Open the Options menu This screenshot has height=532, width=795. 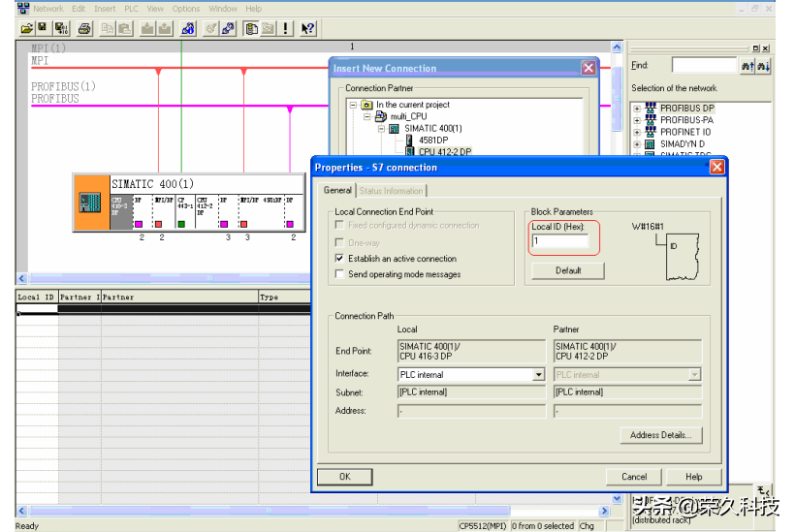point(186,9)
